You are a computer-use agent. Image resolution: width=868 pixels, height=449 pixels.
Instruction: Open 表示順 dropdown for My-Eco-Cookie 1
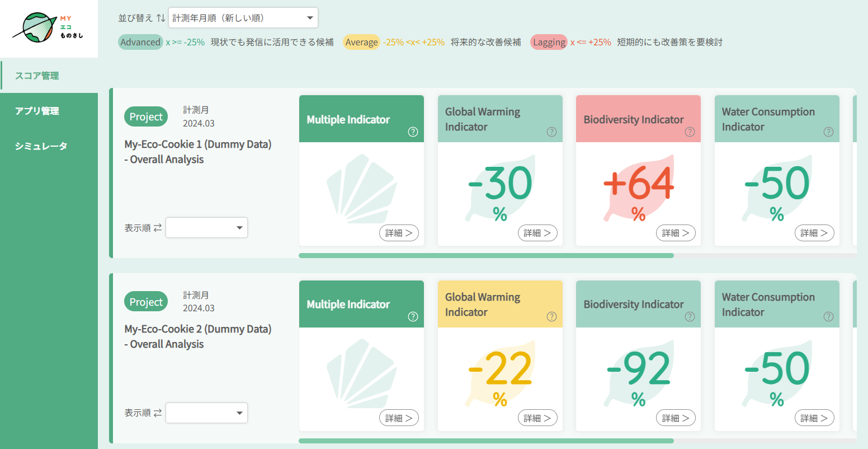tap(206, 228)
